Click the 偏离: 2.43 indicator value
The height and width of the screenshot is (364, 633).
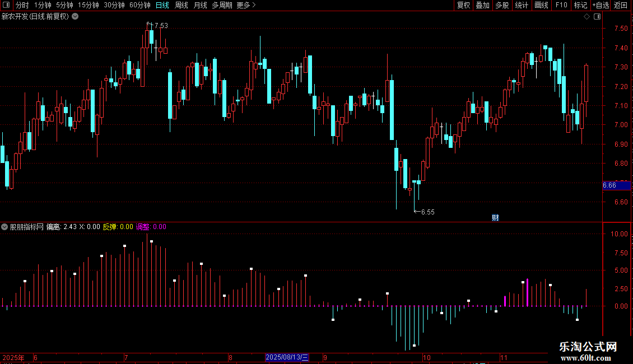pos(62,227)
